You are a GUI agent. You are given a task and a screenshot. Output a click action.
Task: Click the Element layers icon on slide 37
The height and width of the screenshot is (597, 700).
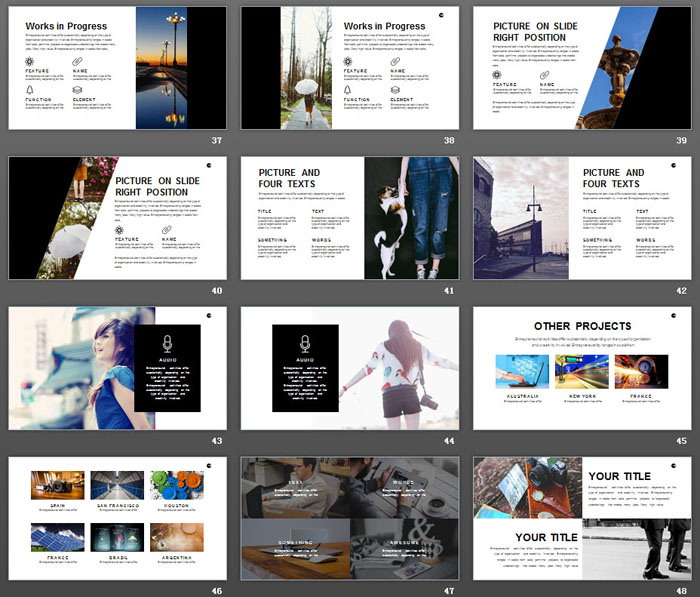[76, 89]
